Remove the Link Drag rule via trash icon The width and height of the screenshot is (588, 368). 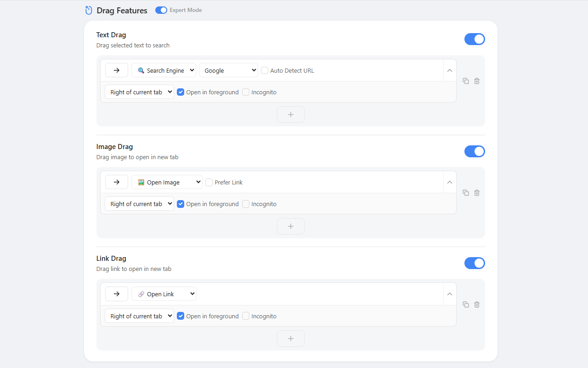477,305
